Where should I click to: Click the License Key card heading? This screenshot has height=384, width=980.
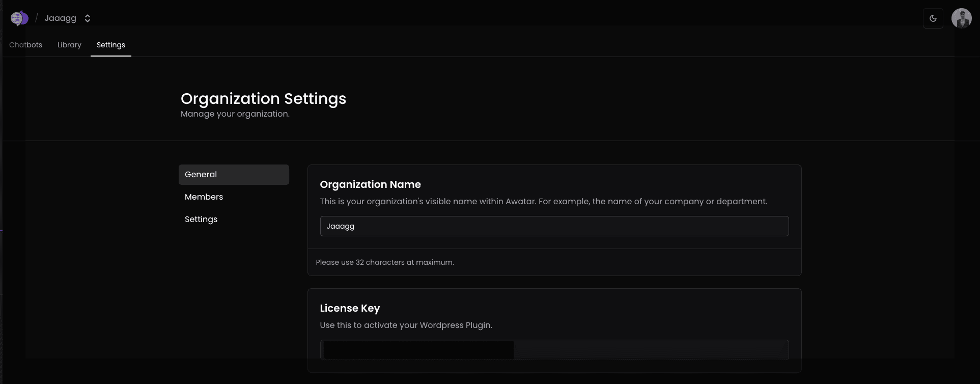[x=350, y=308]
